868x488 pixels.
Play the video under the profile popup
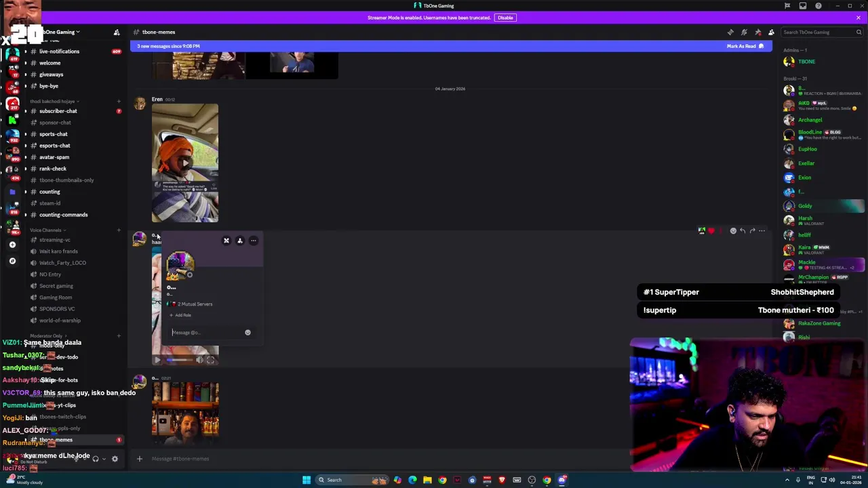158,361
